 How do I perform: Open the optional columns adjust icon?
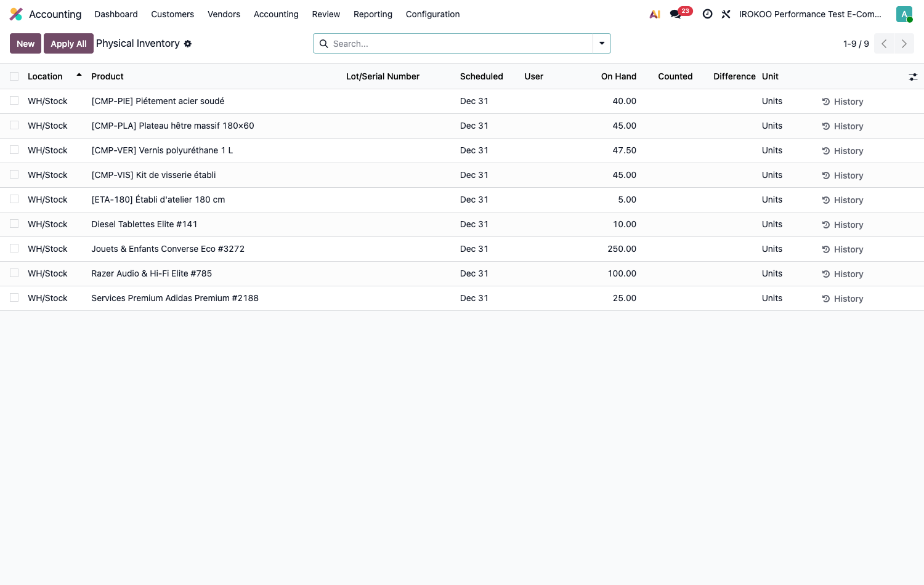point(913,77)
